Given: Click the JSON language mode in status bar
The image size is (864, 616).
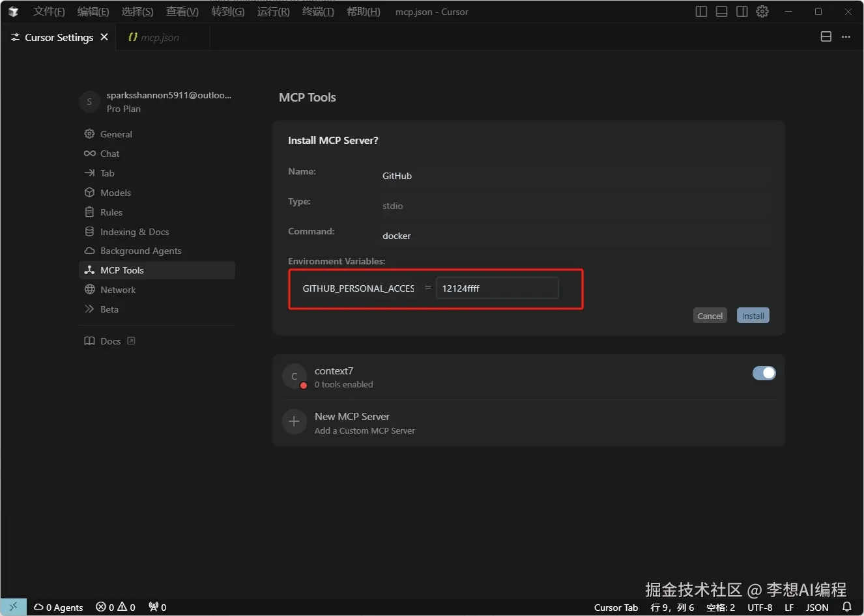Looking at the screenshot, I should 818,607.
